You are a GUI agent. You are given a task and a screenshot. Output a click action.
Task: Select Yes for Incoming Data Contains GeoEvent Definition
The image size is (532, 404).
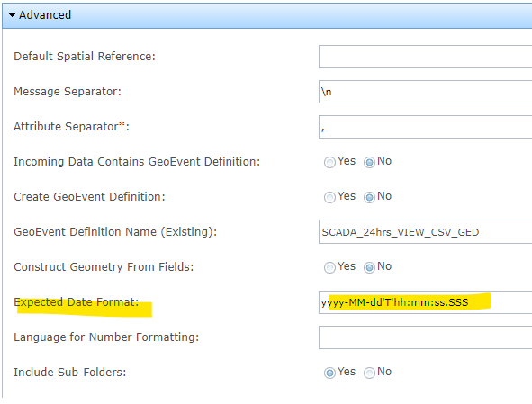329,162
